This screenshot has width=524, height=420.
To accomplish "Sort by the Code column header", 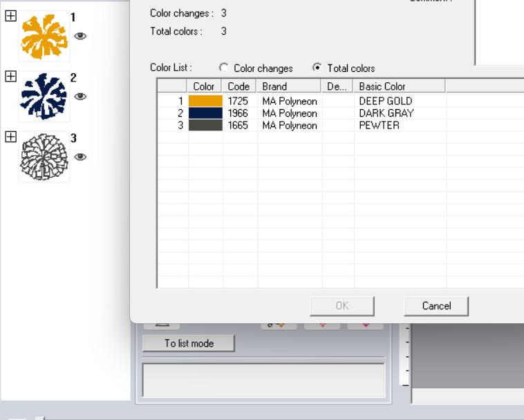I will pyautogui.click(x=239, y=86).
